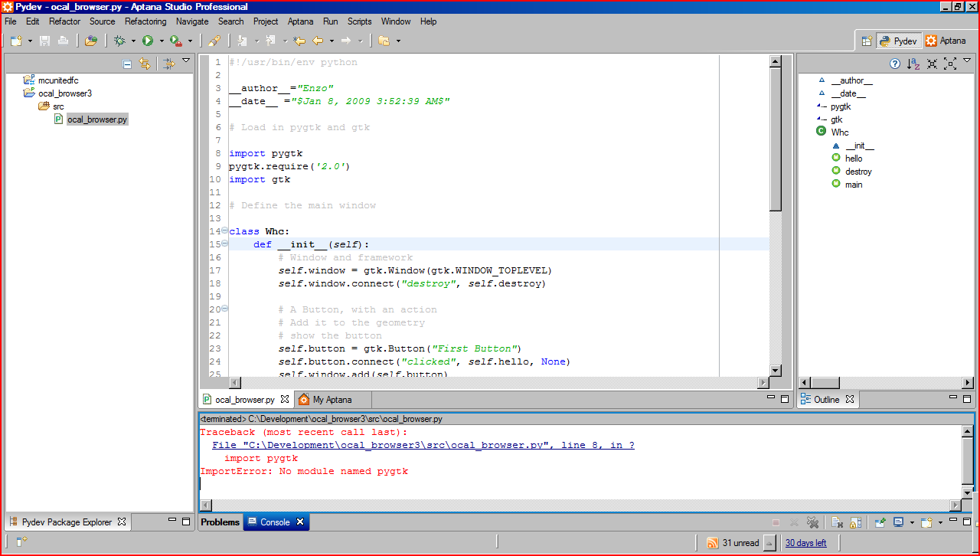Click the RSS feed icon in status bar
Viewport: 980px width, 556px height.
coord(713,543)
